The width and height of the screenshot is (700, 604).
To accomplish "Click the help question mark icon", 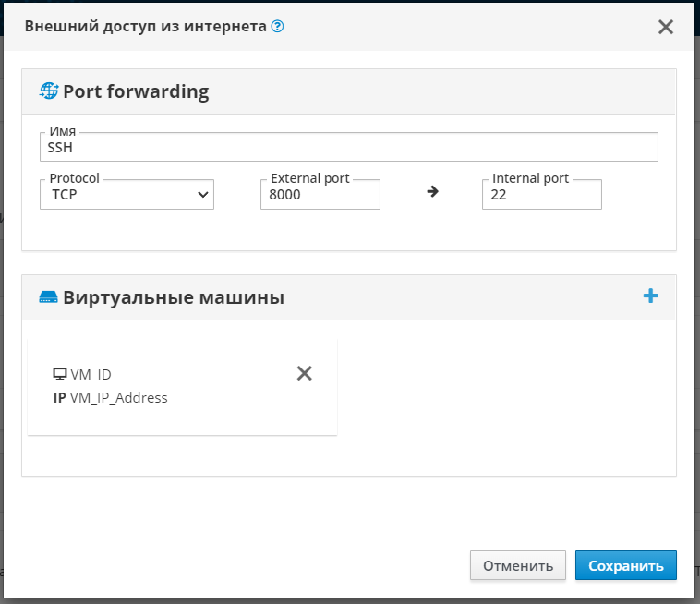I will 277,27.
